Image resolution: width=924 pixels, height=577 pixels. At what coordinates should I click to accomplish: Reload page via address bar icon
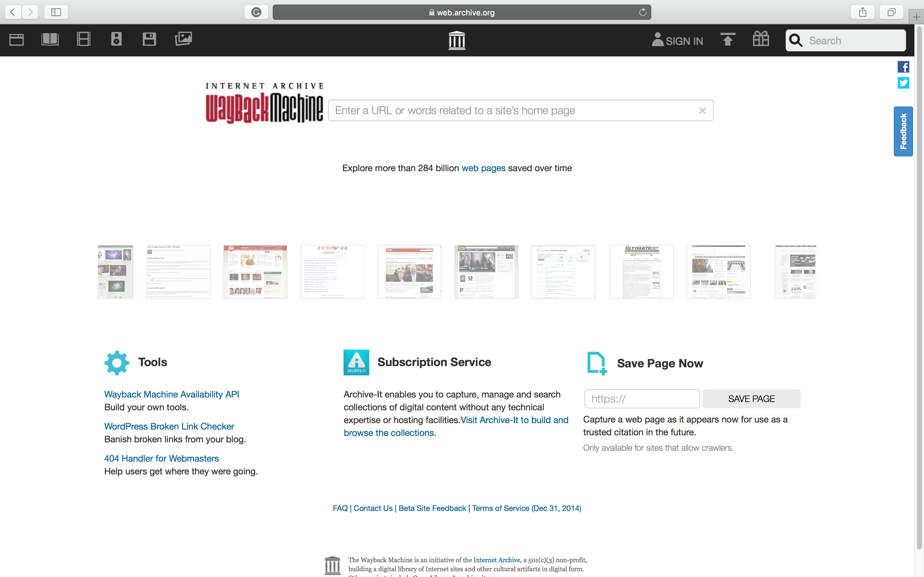(x=643, y=12)
